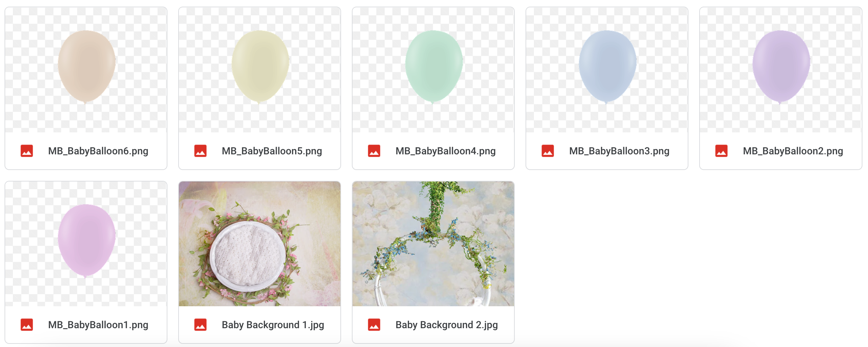Image resolution: width=868 pixels, height=347 pixels.
Task: Click the Baby Background 1.jpg file label
Action: pyautogui.click(x=273, y=325)
